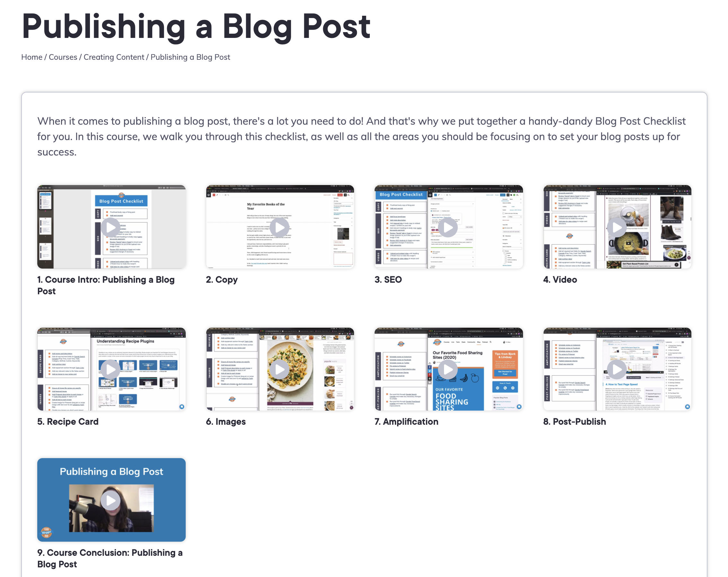Navigate to Home breadcrumb link
This screenshot has width=728, height=577.
(x=31, y=57)
